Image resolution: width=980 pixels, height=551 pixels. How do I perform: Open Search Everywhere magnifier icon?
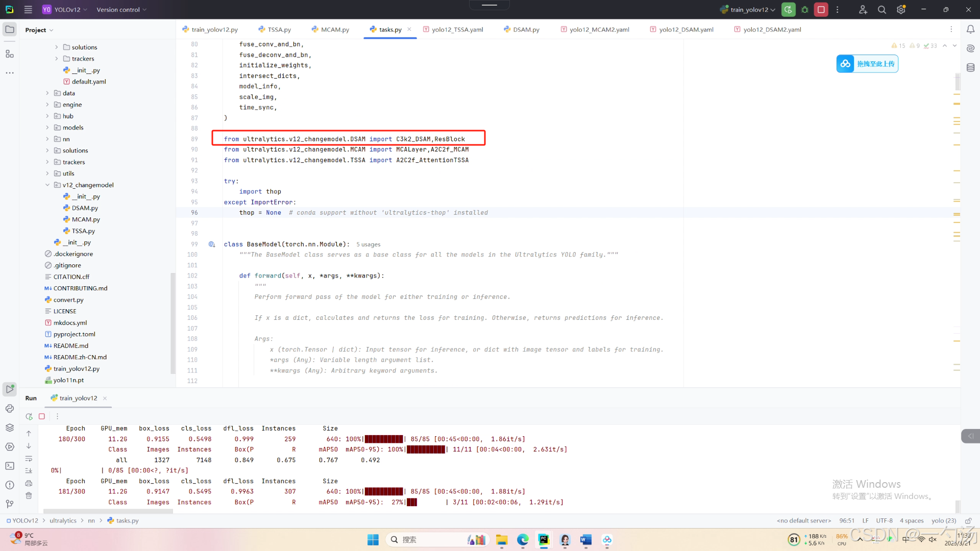[881, 10]
